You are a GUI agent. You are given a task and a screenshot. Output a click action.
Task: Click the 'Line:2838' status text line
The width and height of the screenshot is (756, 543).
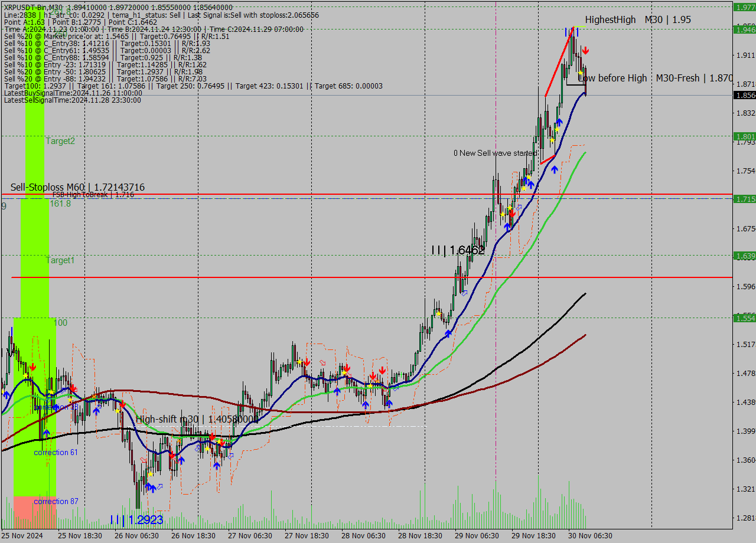(x=161, y=15)
